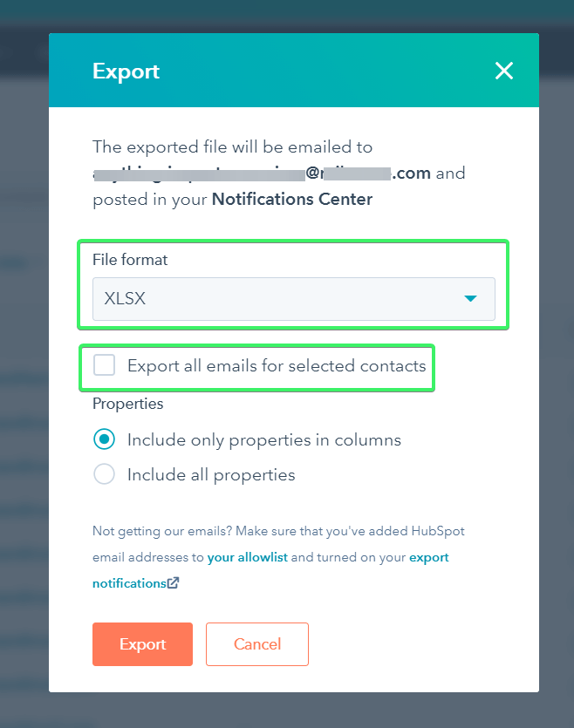Click the teal dialog header bar

[x=305, y=71]
